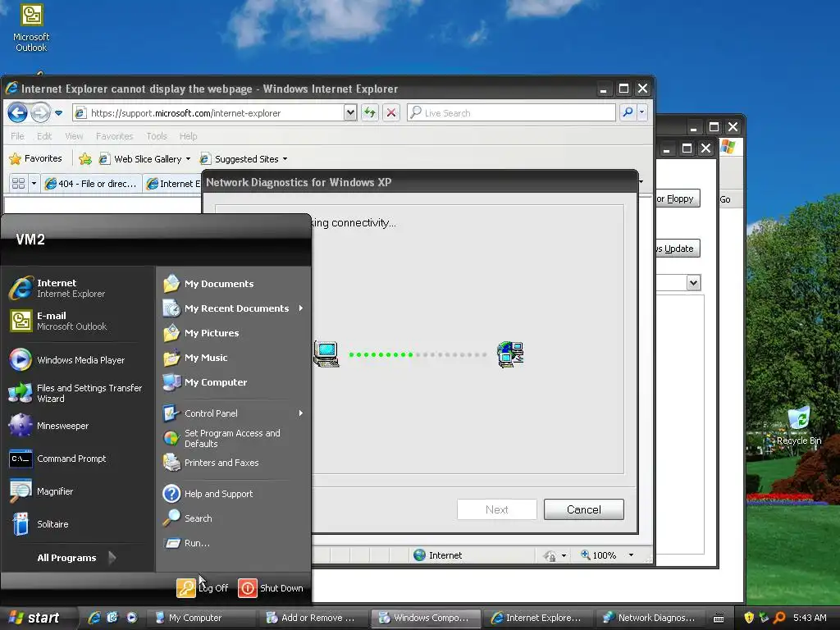The image size is (840, 630).
Task: Open Recycle Bin on the desktop
Action: (798, 426)
